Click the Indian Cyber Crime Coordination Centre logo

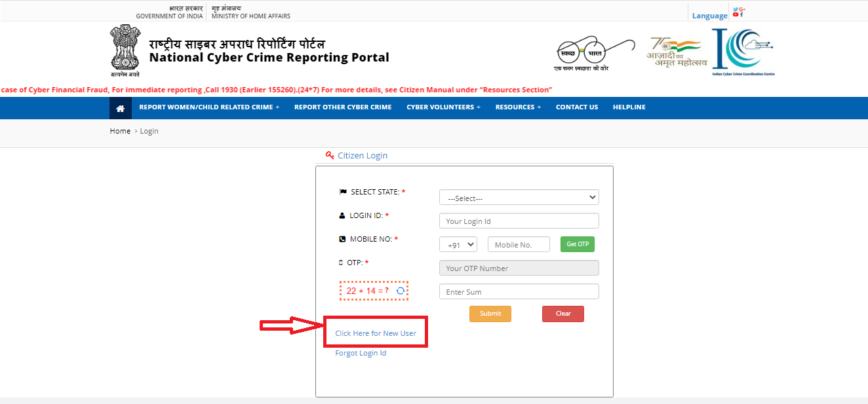click(x=743, y=52)
